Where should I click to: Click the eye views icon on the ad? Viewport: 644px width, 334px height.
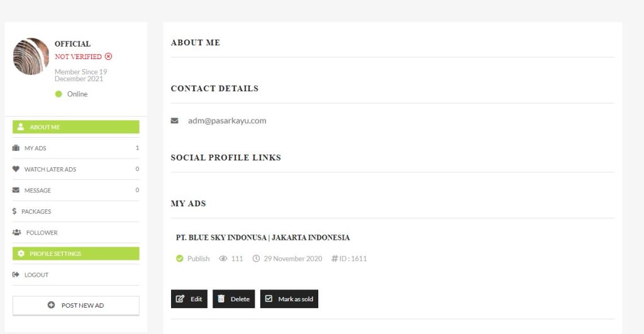[223, 259]
